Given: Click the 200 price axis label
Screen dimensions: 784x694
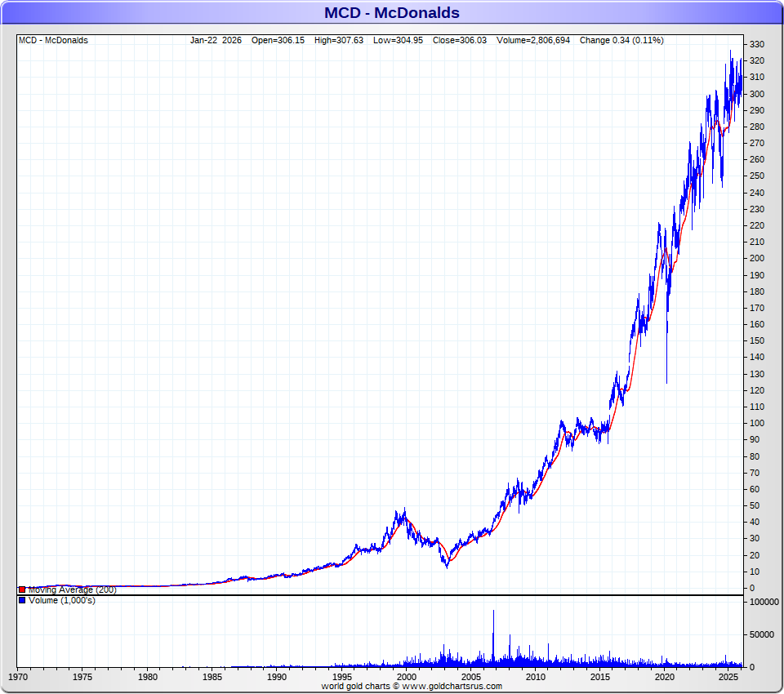Looking at the screenshot, I should coord(757,259).
